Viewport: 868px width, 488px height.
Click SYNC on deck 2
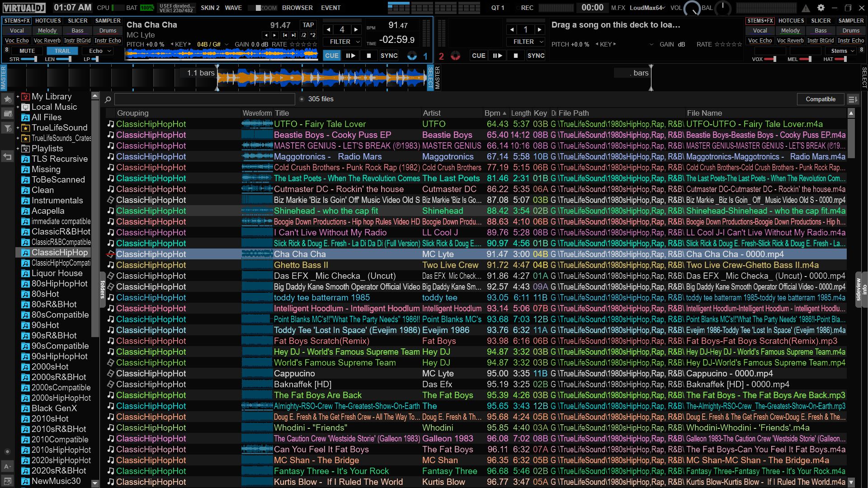tap(536, 56)
